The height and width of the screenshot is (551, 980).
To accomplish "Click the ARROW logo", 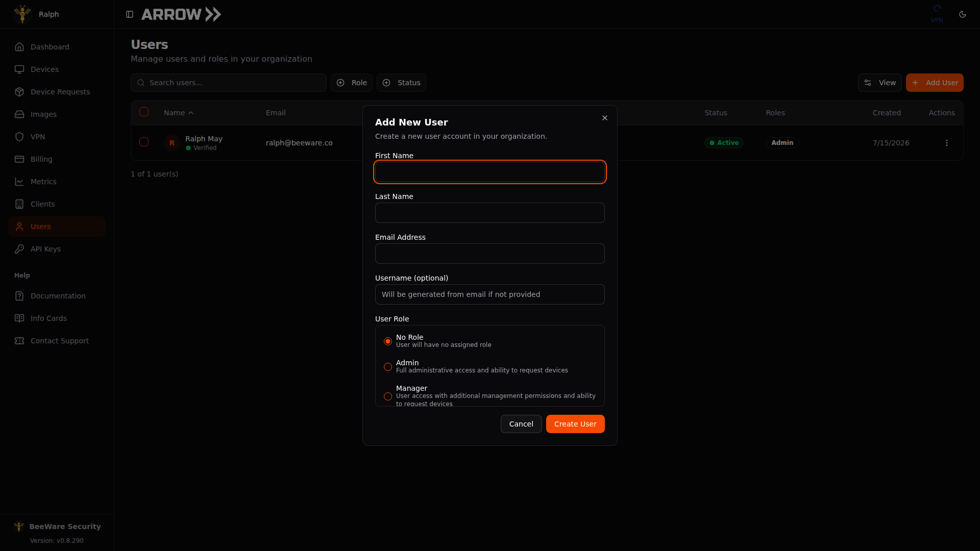I will (x=181, y=14).
